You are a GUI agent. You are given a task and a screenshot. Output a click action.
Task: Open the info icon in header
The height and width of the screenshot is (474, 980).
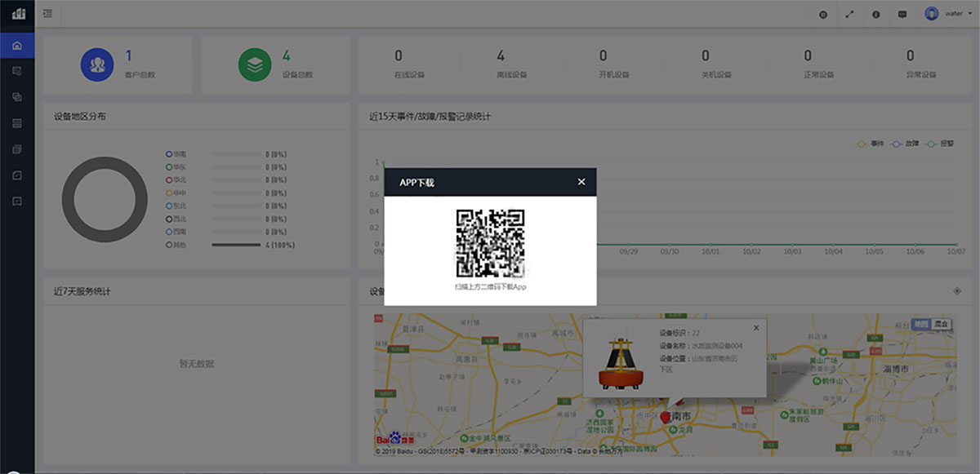point(875,14)
